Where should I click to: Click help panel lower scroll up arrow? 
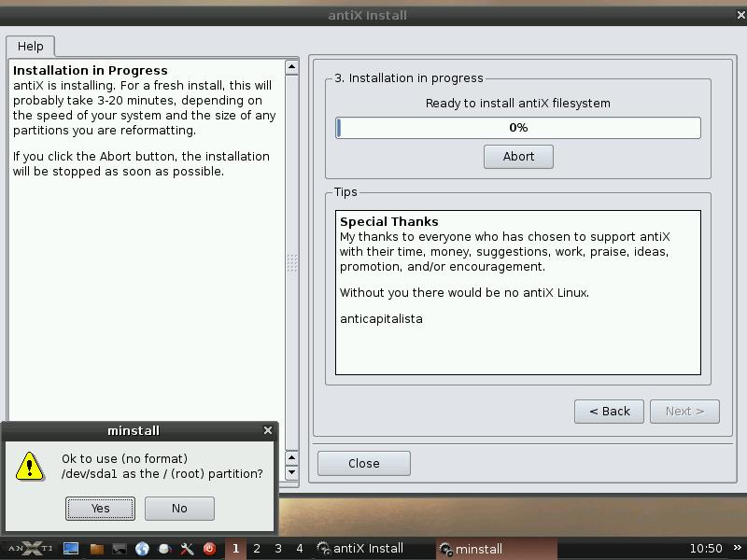291,457
